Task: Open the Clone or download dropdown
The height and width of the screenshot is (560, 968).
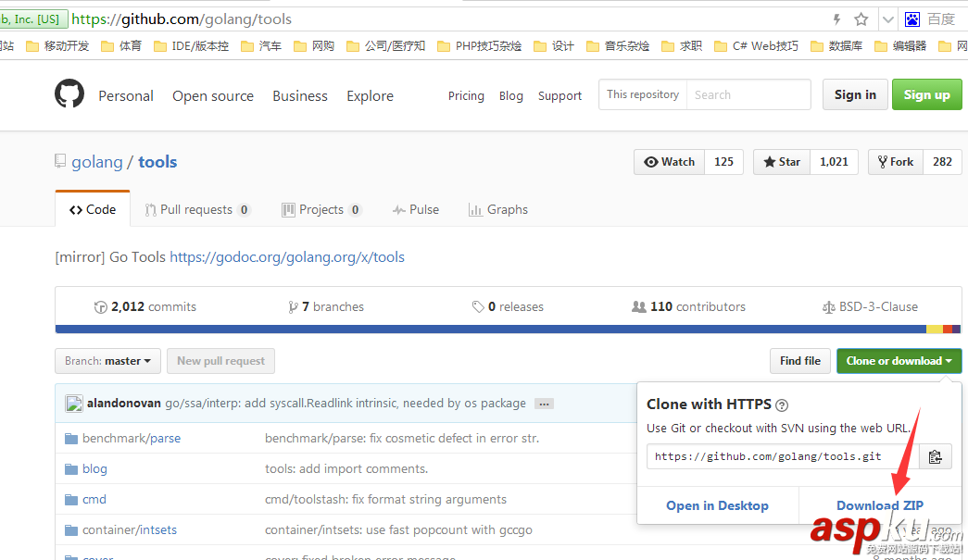Action: click(x=899, y=361)
